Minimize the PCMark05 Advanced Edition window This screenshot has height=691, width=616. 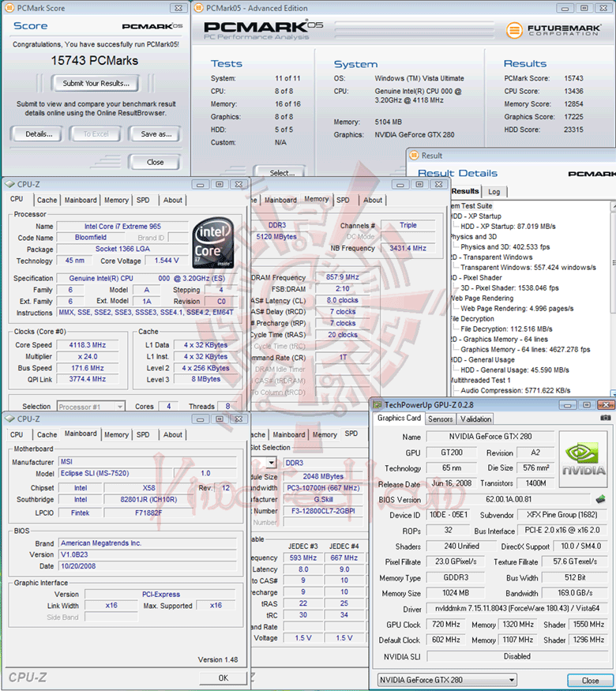tap(565, 8)
